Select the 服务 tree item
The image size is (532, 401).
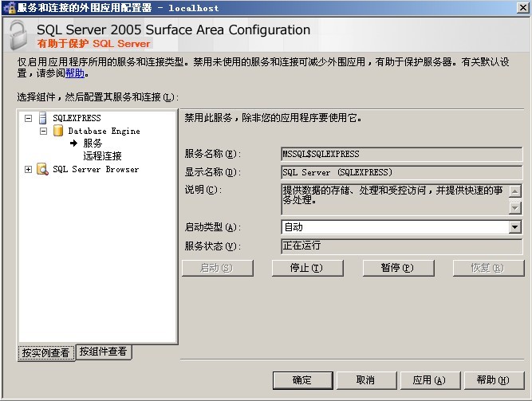(x=93, y=143)
